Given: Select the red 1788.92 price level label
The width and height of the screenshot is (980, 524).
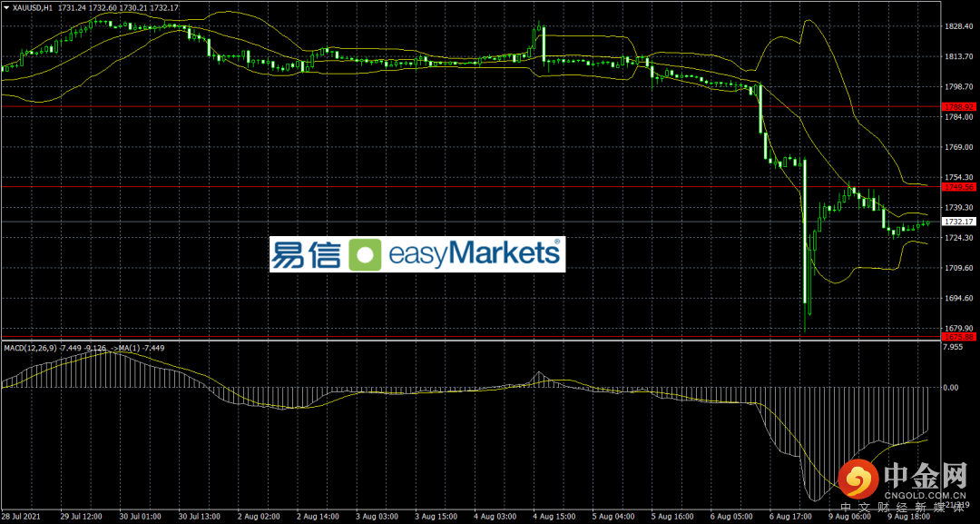Looking at the screenshot, I should (961, 107).
